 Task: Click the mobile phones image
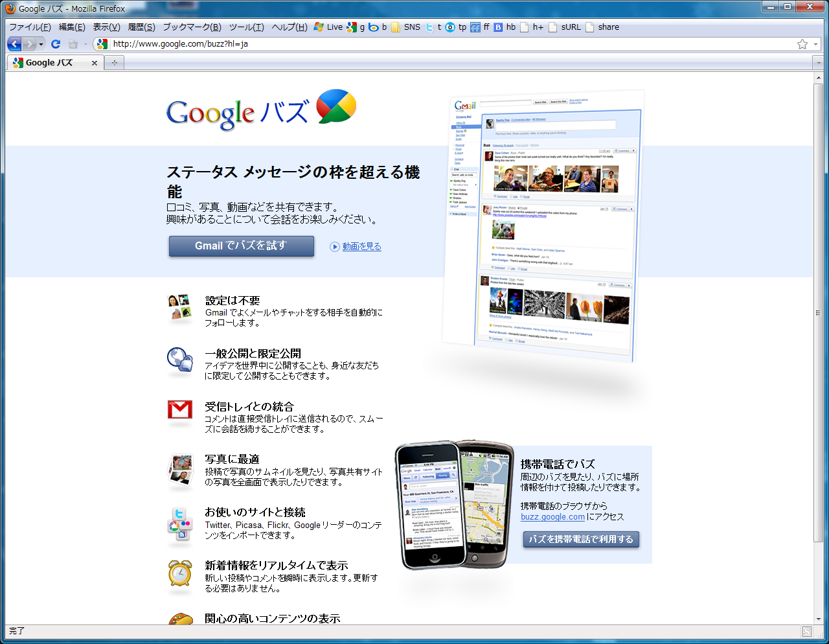[455, 505]
